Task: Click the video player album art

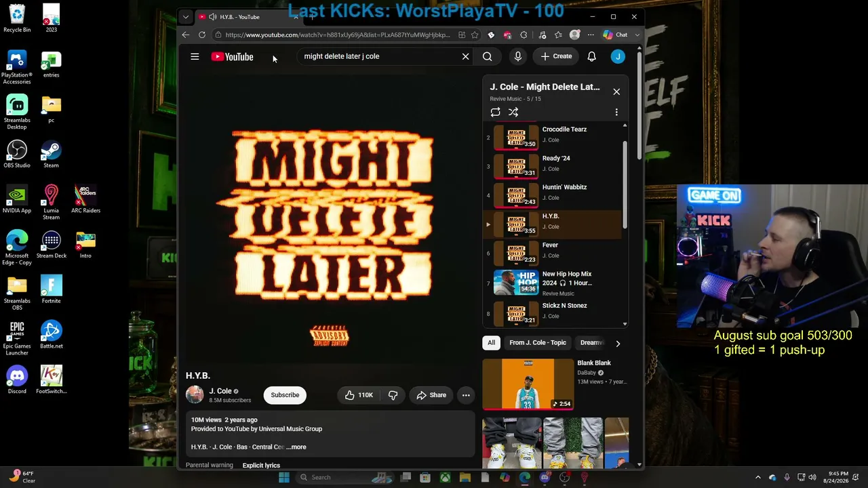Action: click(330, 219)
